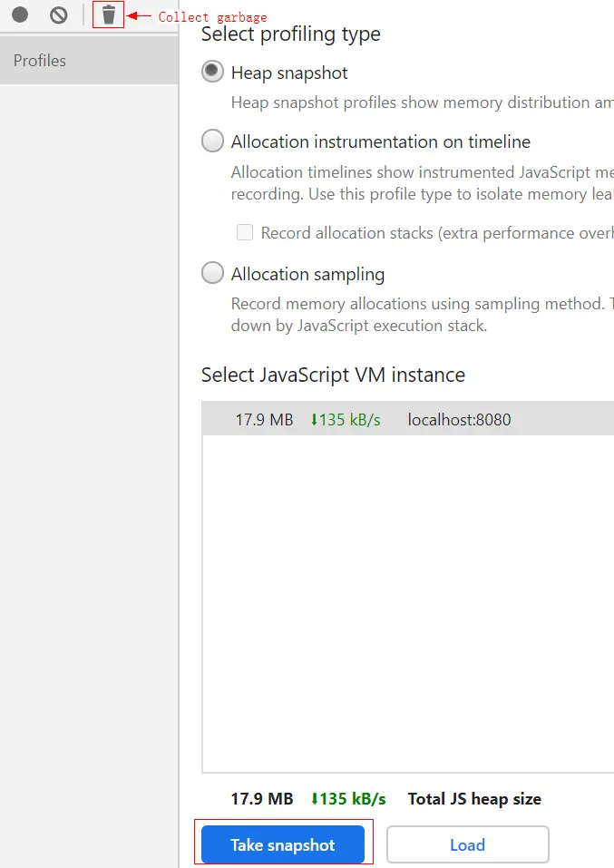Click the clear all profiles icon
This screenshot has width=614, height=868.
tap(59, 15)
